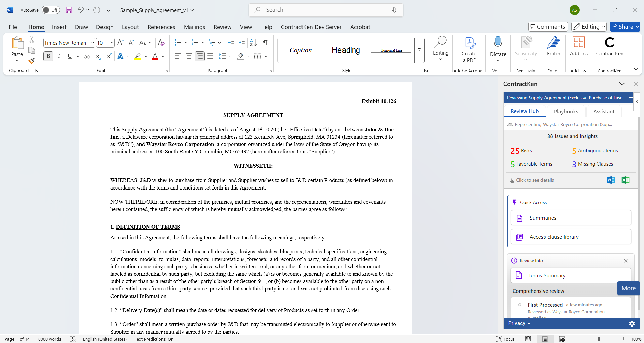Apply the yellow text highlight color

point(138,56)
